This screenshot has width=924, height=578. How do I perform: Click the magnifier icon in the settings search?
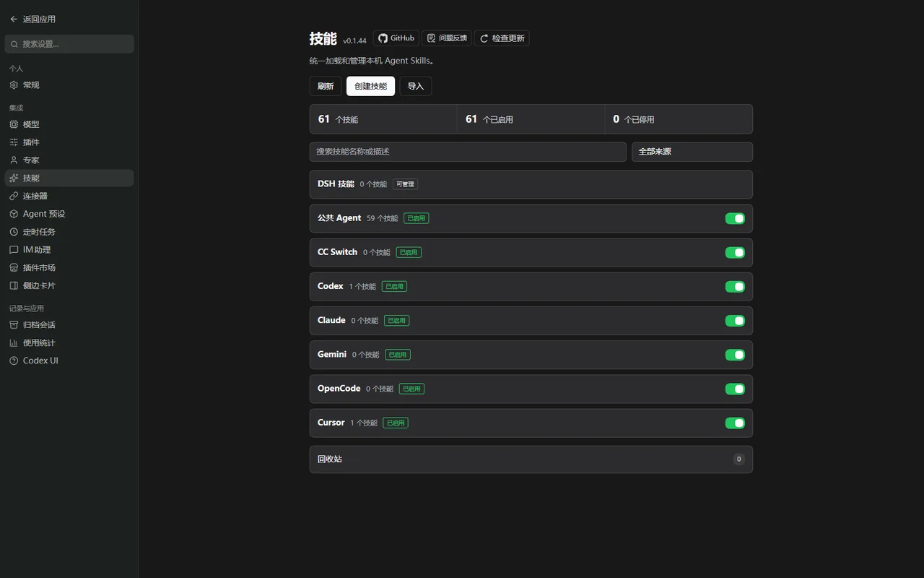click(14, 44)
